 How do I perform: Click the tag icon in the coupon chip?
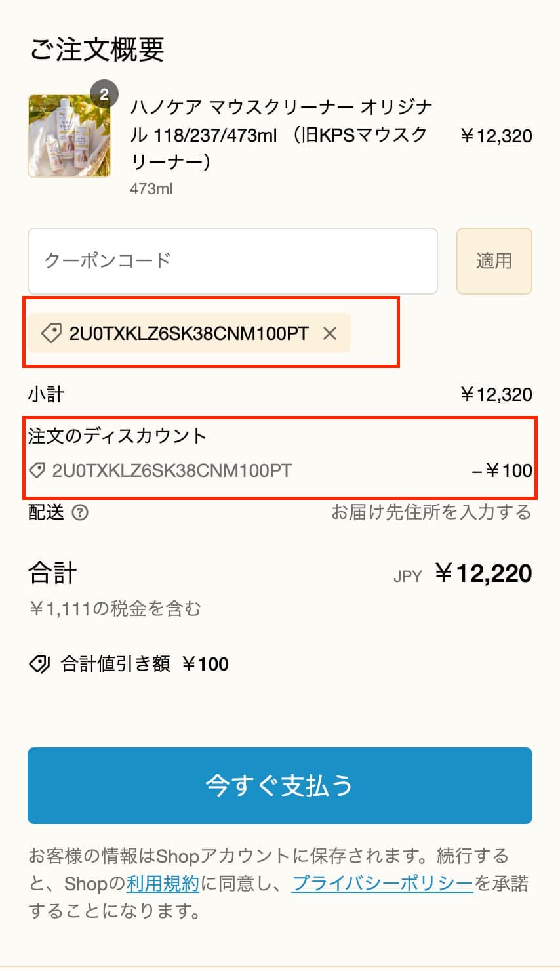pos(51,333)
